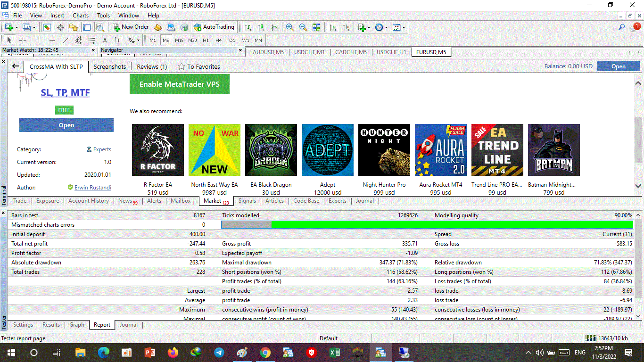Image resolution: width=644 pixels, height=362 pixels.
Task: Open the Erwin Rustandi author link
Action: coord(93,188)
